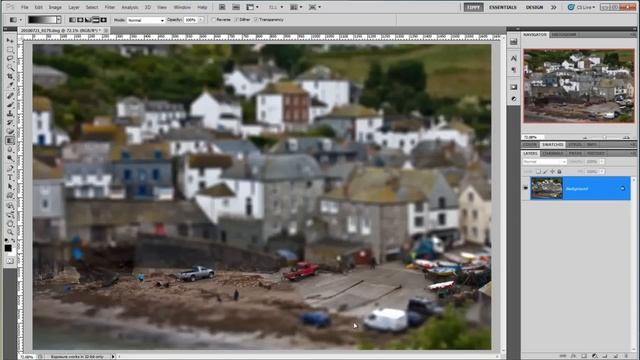640x360 pixels.
Task: Choose Angle Gradient style in options bar
Action: tap(88, 20)
